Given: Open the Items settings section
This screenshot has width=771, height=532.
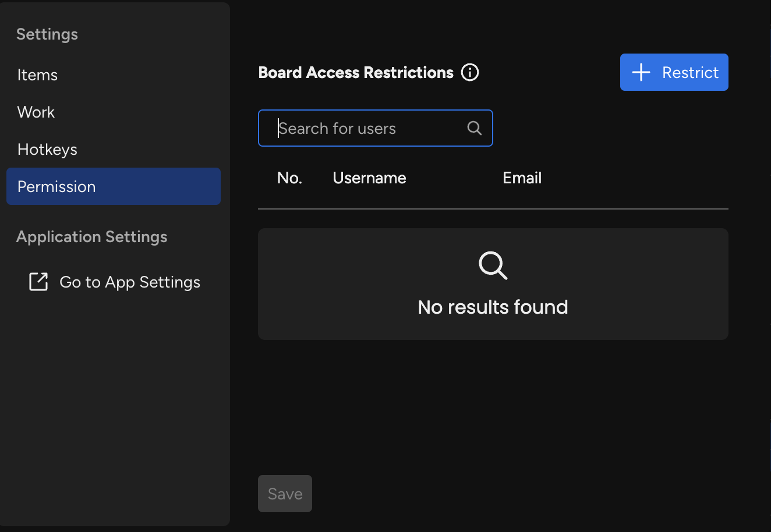Looking at the screenshot, I should 37,75.
